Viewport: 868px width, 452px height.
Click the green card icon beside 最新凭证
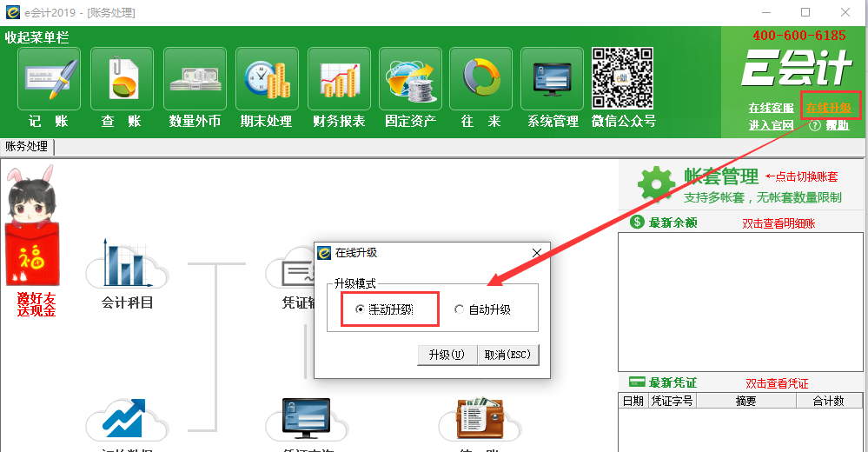coord(637,382)
